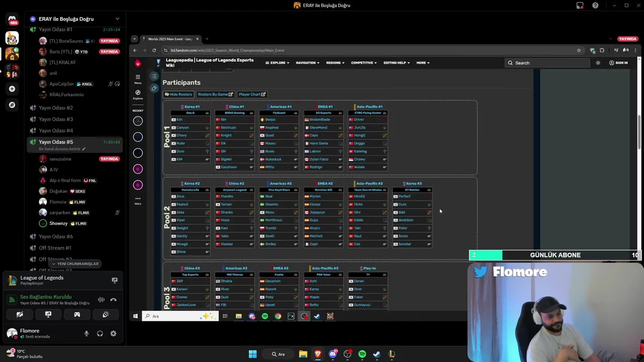This screenshot has width=644, height=362.
Task: Join the Off Stream #1 voice channel
Action: tap(55, 248)
